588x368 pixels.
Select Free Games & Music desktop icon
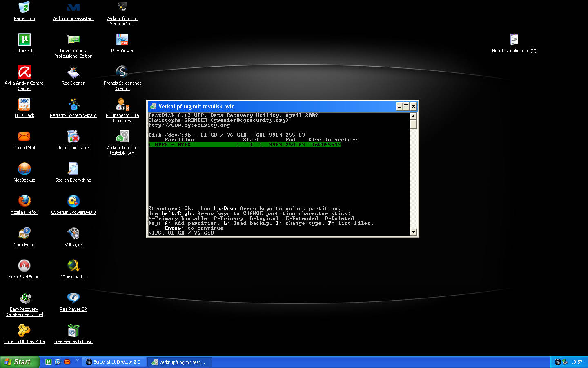point(73,330)
